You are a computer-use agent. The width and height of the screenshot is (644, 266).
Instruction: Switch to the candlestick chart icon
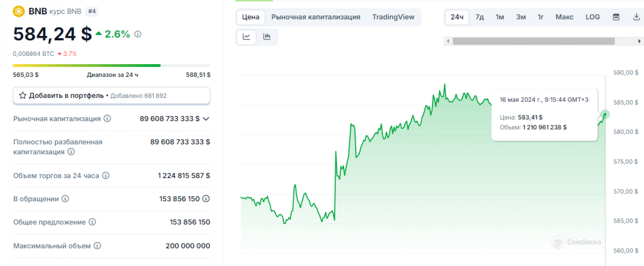coord(267,37)
